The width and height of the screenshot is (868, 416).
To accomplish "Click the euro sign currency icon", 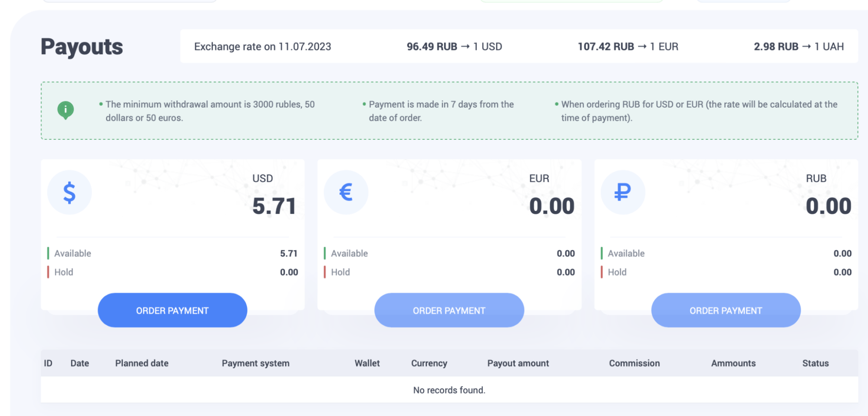I will [346, 193].
